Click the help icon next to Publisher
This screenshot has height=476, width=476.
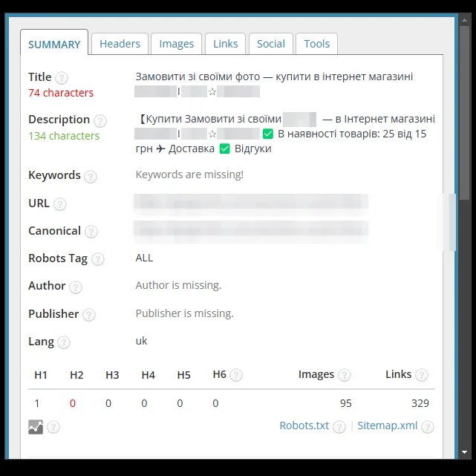(89, 315)
